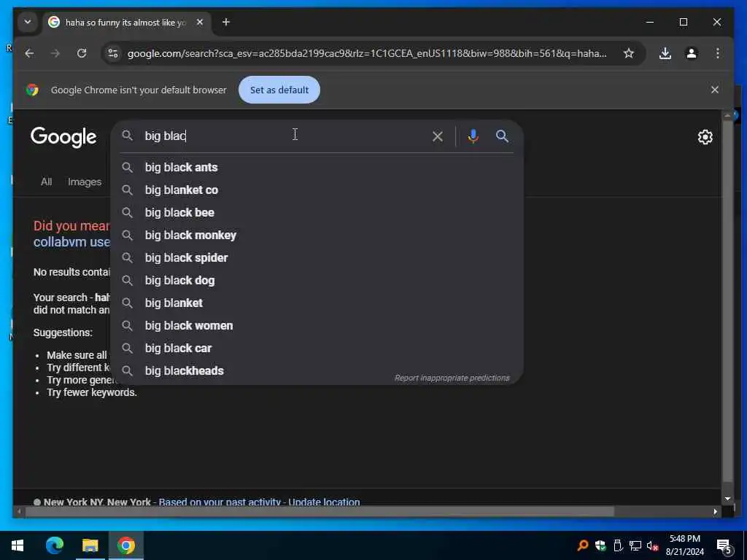Click the 'Update location' link

click(x=324, y=502)
